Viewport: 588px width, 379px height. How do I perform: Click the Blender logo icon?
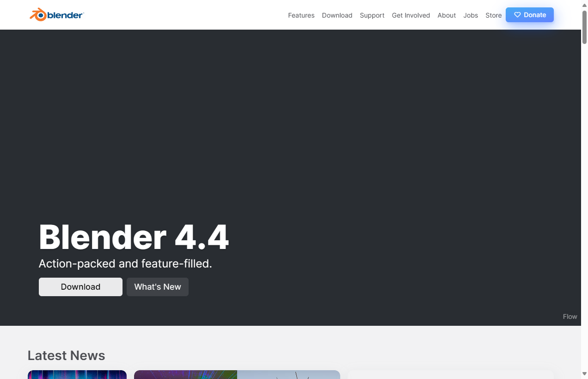[x=37, y=14]
